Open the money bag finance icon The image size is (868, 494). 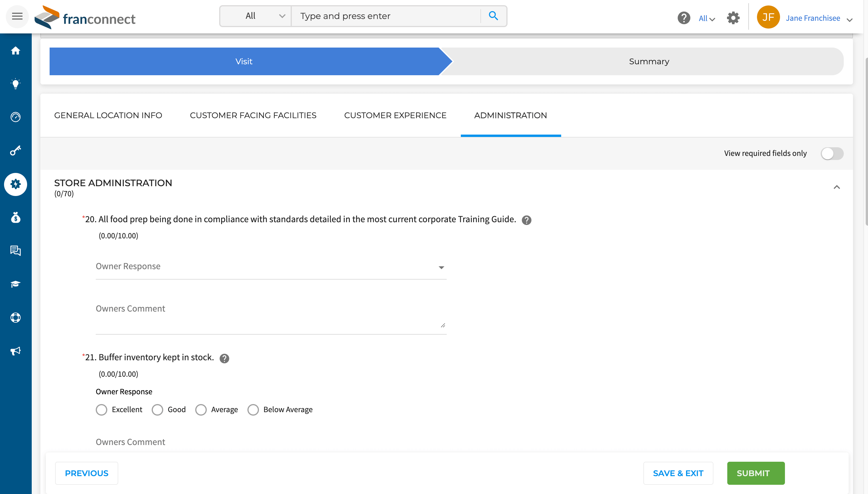tap(16, 218)
